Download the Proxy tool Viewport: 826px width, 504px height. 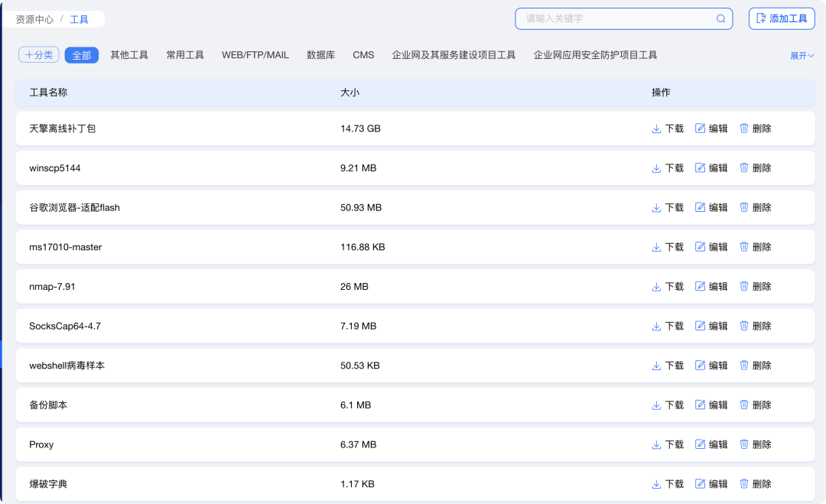click(x=668, y=444)
